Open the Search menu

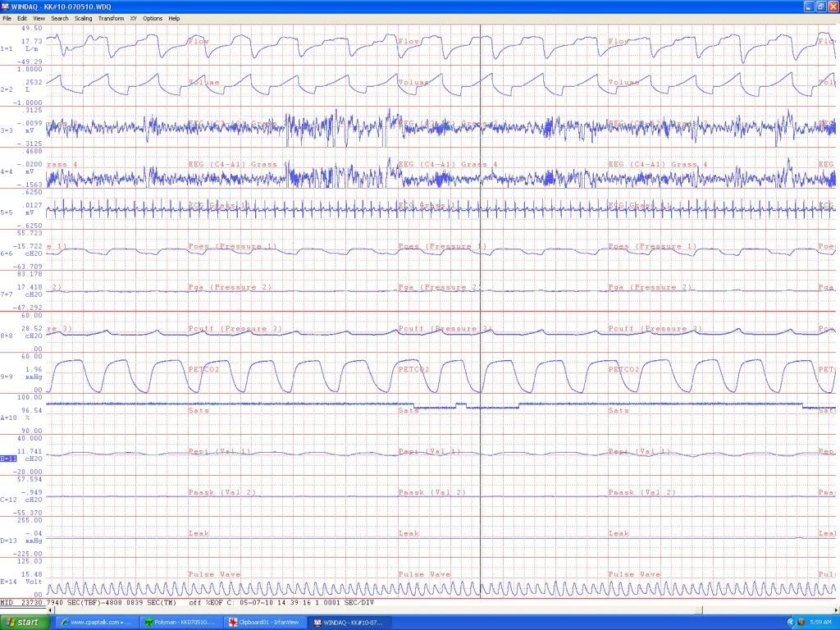[x=60, y=18]
